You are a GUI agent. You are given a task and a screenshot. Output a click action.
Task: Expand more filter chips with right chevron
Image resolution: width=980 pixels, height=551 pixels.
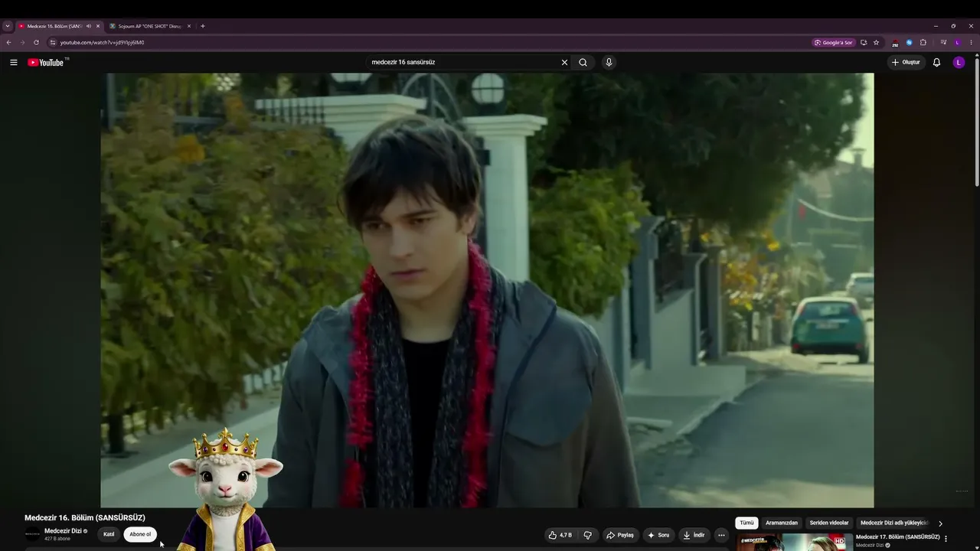[940, 523]
